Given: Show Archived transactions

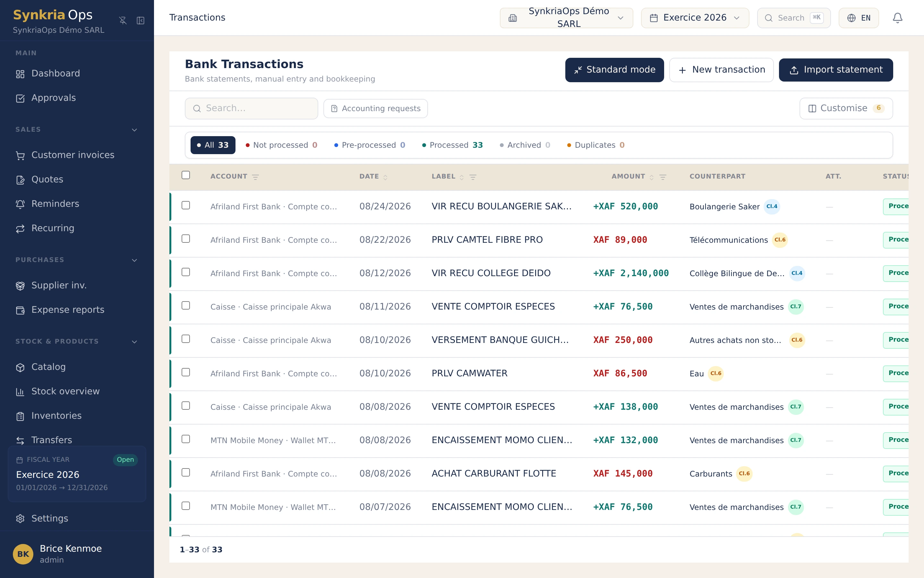Looking at the screenshot, I should click(x=525, y=145).
